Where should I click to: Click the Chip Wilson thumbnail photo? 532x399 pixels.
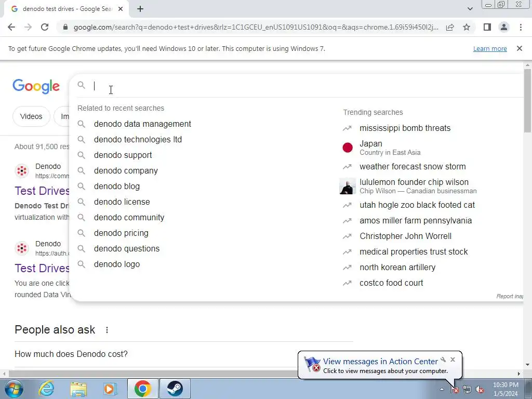[348, 186]
